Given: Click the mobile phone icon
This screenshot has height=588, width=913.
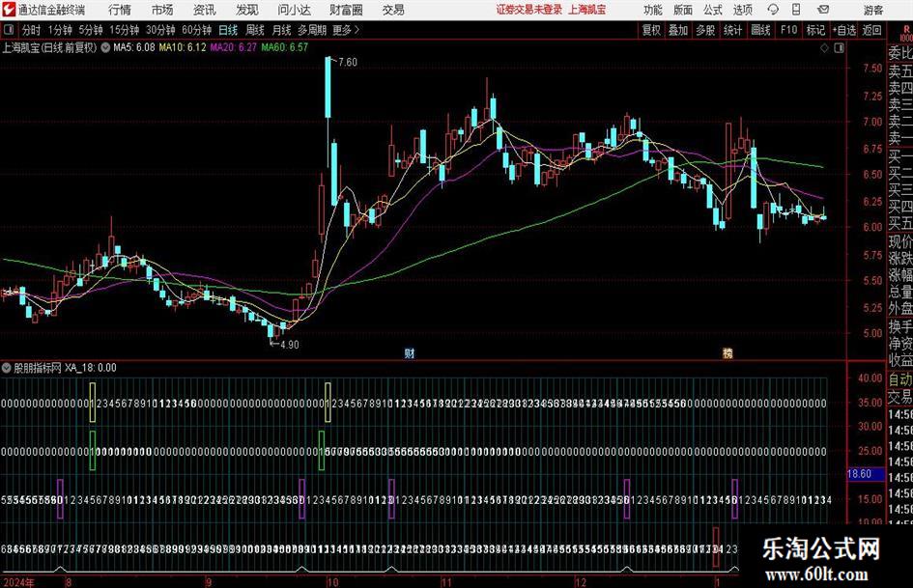Looking at the screenshot, I should tap(796, 10).
